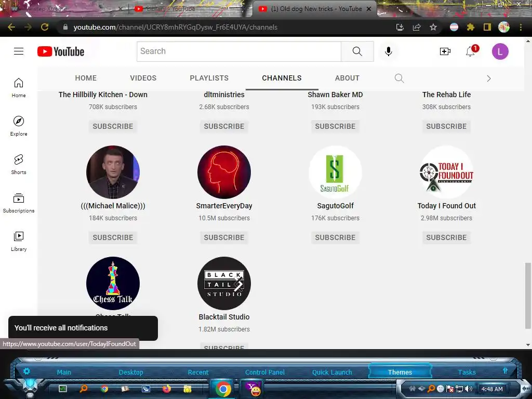Open Chrome in the taskbar
Screen dimensions: 532x399
(223, 389)
